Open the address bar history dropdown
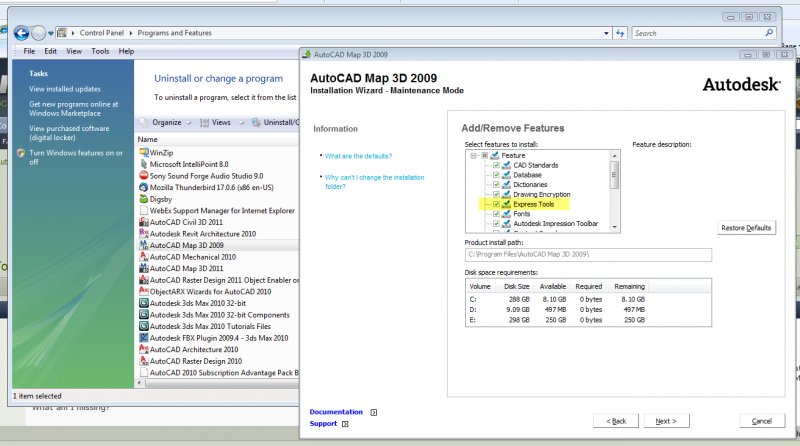This screenshot has width=800, height=446. coord(606,33)
